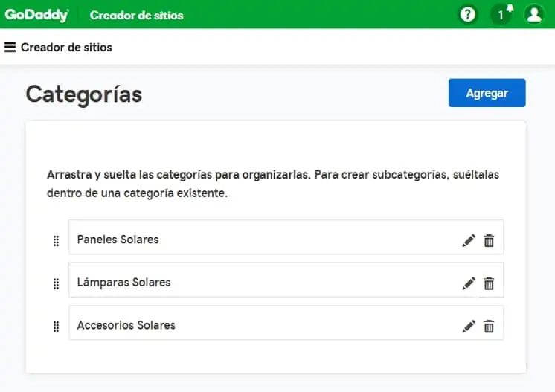This screenshot has height=392, width=555.
Task: Click Creador de sitios beside hamburger menu
Action: 66,48
